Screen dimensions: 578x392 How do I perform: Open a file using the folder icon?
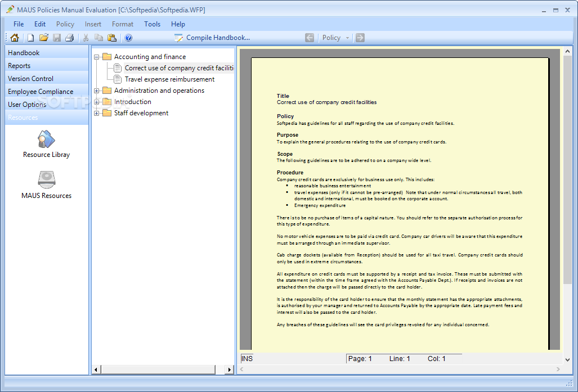click(x=44, y=38)
